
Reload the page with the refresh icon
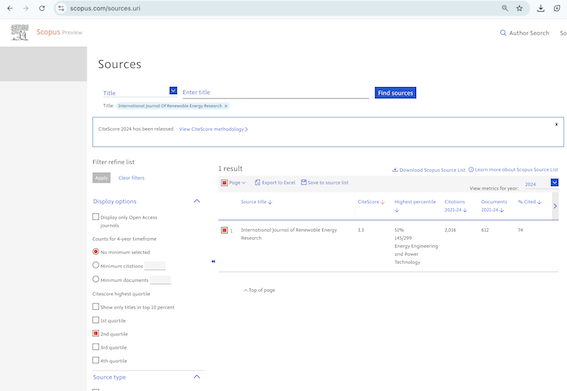pos(42,8)
